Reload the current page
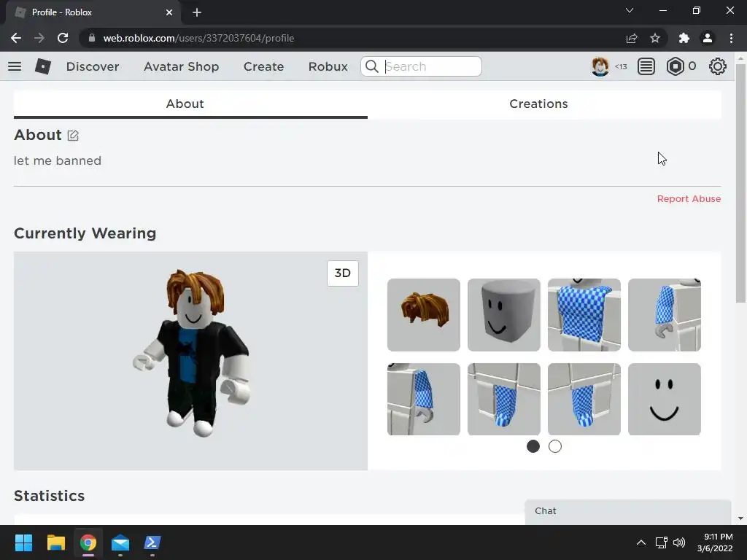The image size is (747, 560). (x=63, y=38)
